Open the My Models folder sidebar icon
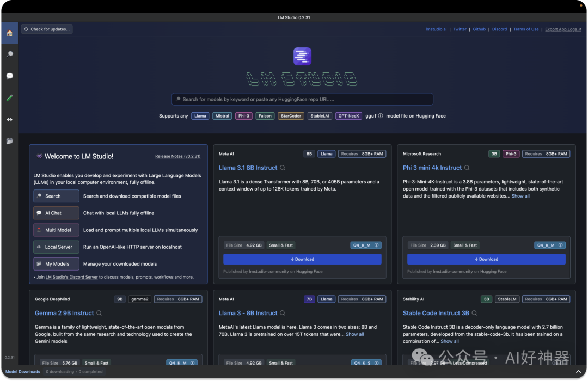Image resolution: width=588 pixels, height=381 pixels. pos(10,142)
